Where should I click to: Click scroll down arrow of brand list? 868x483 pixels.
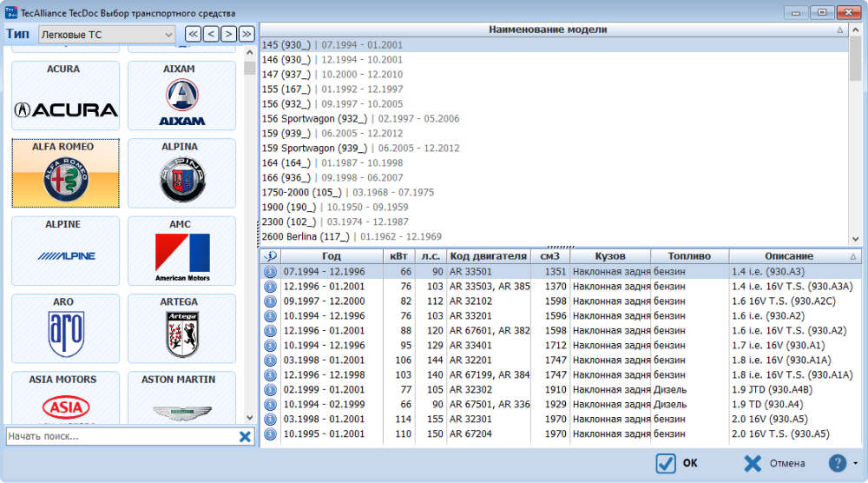click(x=249, y=418)
